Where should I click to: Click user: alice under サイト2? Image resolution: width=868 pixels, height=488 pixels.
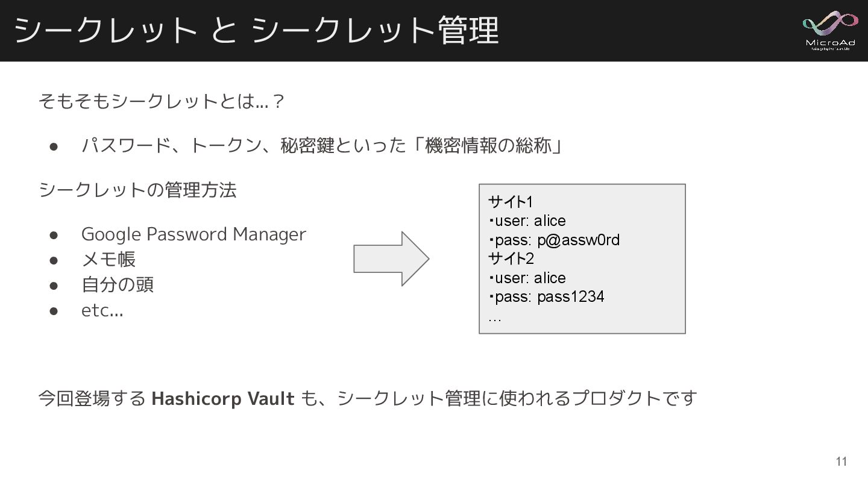click(x=527, y=278)
